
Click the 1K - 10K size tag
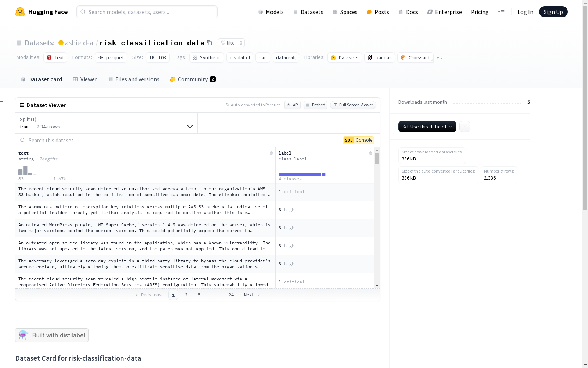coord(158,57)
